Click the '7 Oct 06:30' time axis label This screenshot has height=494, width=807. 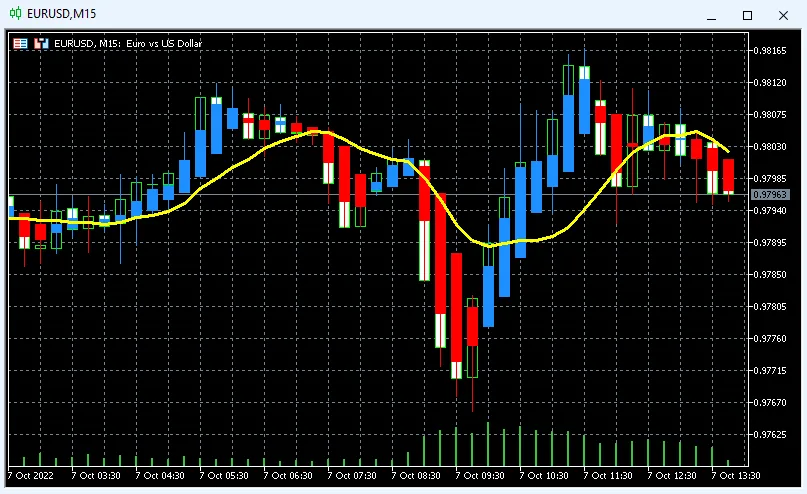tap(288, 475)
